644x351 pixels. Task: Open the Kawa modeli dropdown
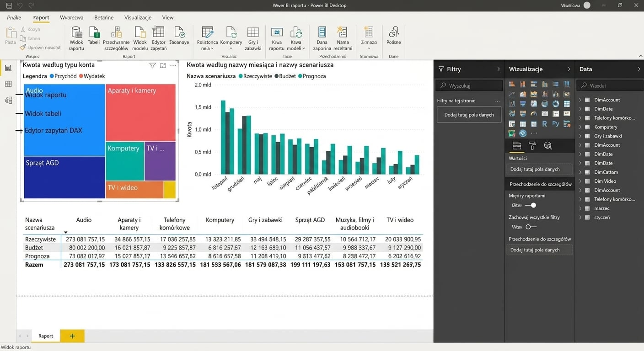tap(296, 38)
